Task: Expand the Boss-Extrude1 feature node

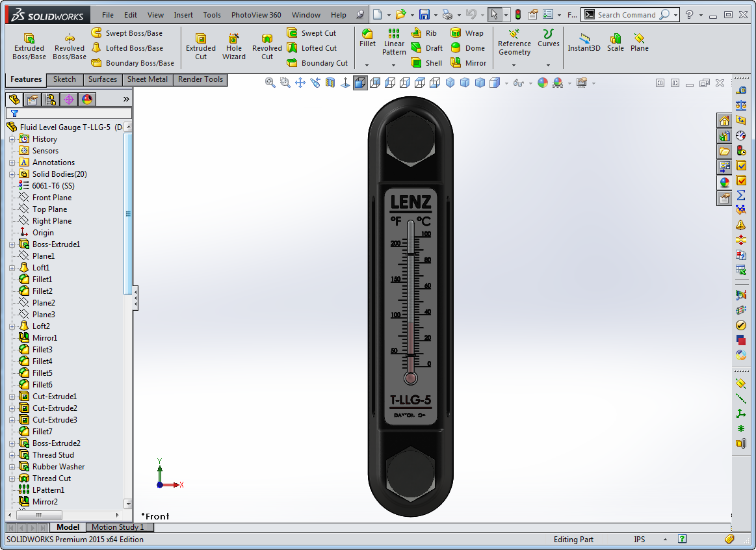Action: tap(12, 244)
